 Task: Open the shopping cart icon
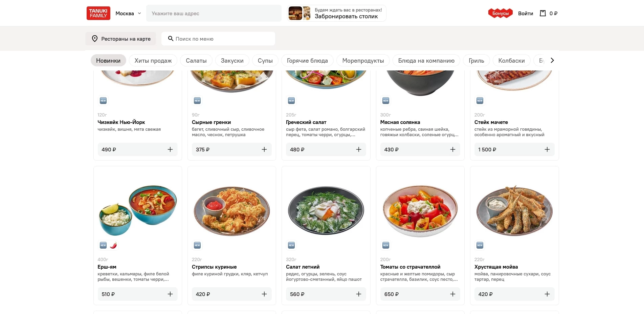pos(543,13)
